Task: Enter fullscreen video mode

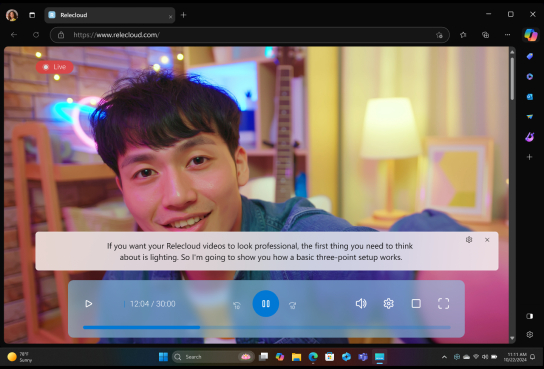Action: [443, 304]
